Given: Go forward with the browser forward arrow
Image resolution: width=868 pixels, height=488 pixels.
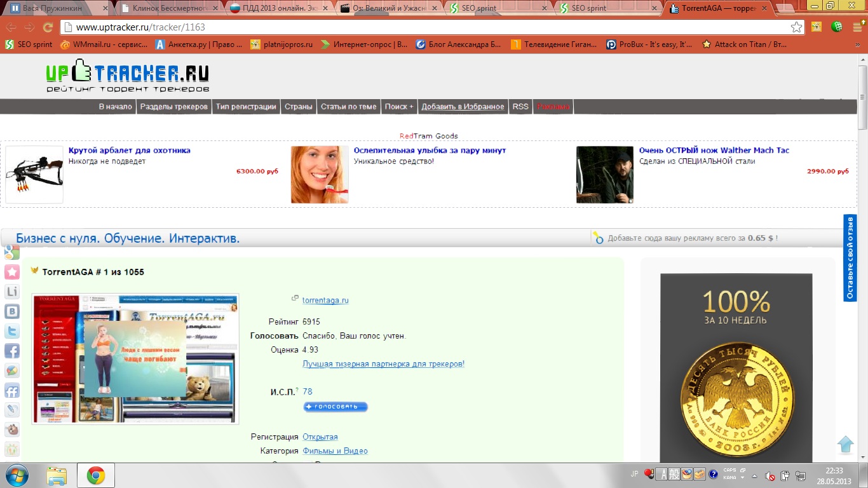Looking at the screenshot, I should point(29,27).
